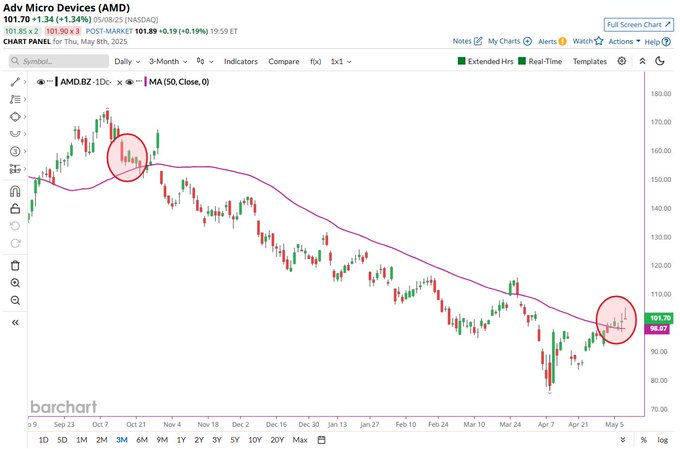This screenshot has width=680, height=449.
Task: Collapse the header with double-up arrows
Action: click(x=643, y=61)
